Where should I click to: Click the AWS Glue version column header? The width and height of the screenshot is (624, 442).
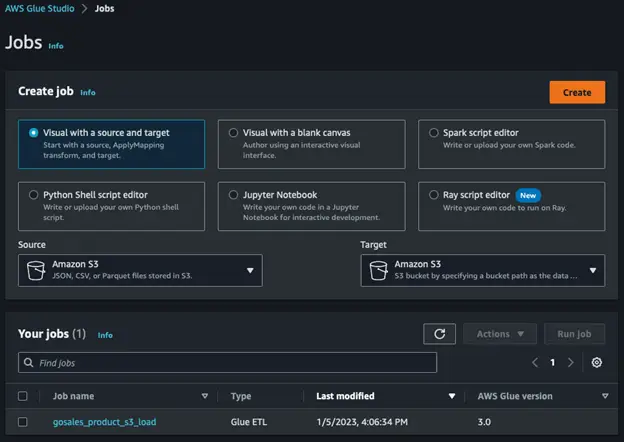click(x=515, y=396)
